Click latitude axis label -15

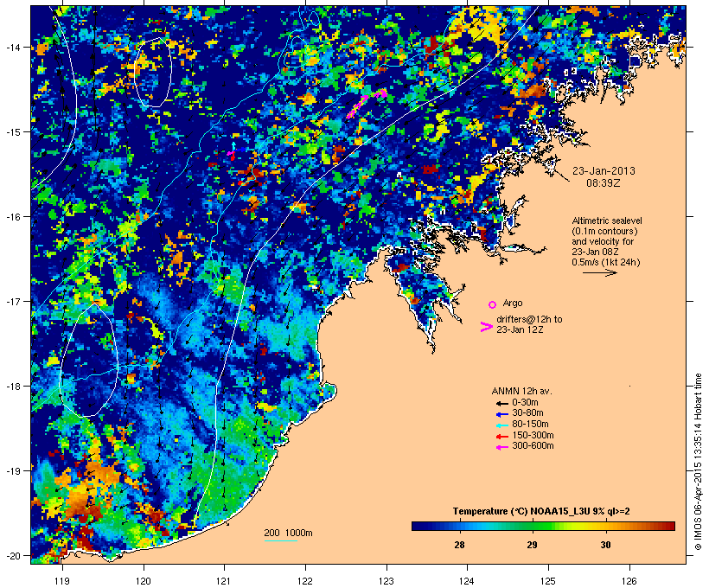13,132
